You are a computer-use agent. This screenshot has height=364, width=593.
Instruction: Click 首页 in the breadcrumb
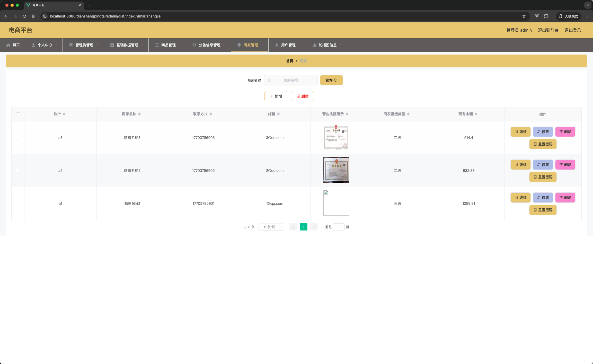(290, 61)
